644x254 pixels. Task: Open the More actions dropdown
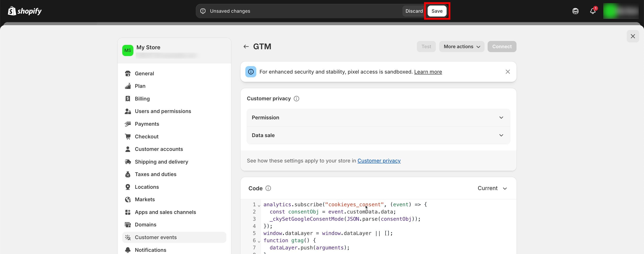pyautogui.click(x=462, y=46)
